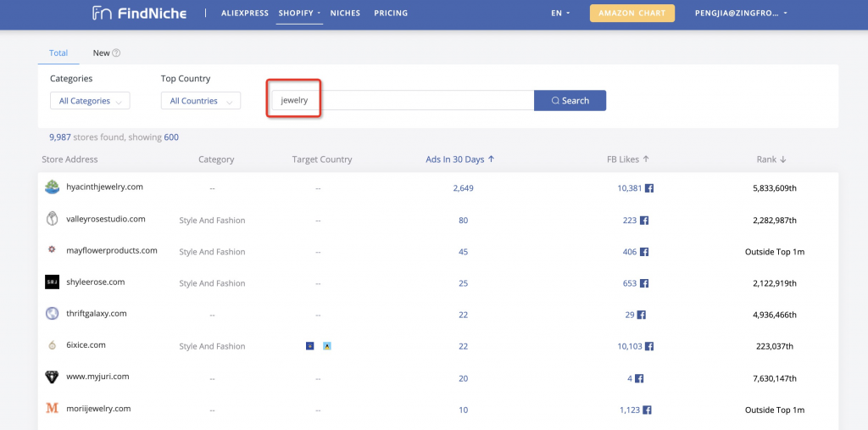The image size is (868, 430).
Task: Click the help icon next to New
Action: 116,53
